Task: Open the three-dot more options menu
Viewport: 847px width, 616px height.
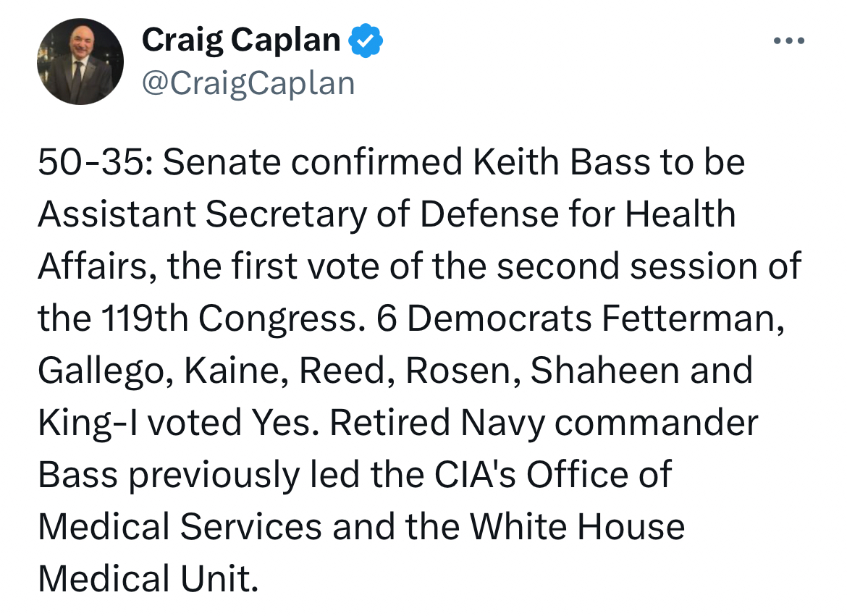Action: tap(789, 41)
